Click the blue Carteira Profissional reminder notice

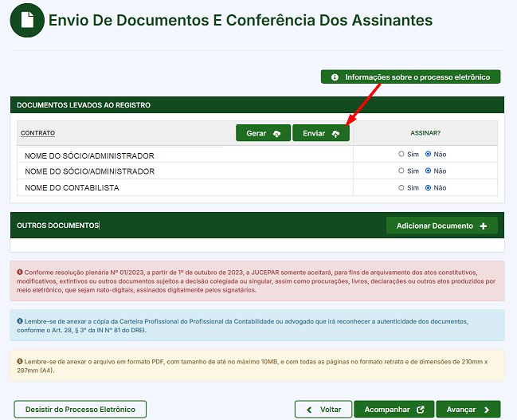(x=257, y=325)
